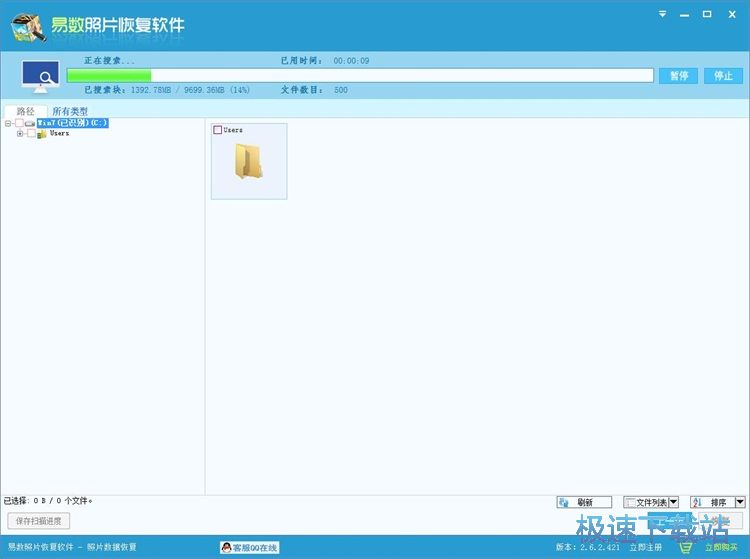Click the monitor search scan icon
Viewport: 750px width, 559px height.
tap(41, 76)
